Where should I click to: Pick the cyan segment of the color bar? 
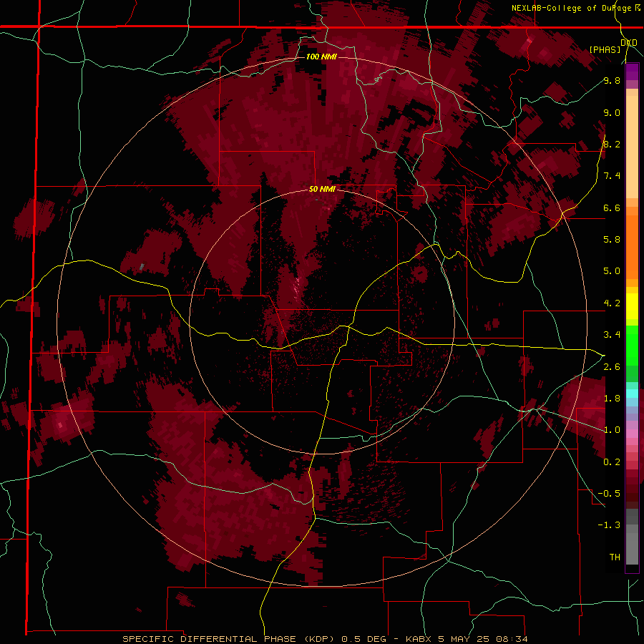632,394
